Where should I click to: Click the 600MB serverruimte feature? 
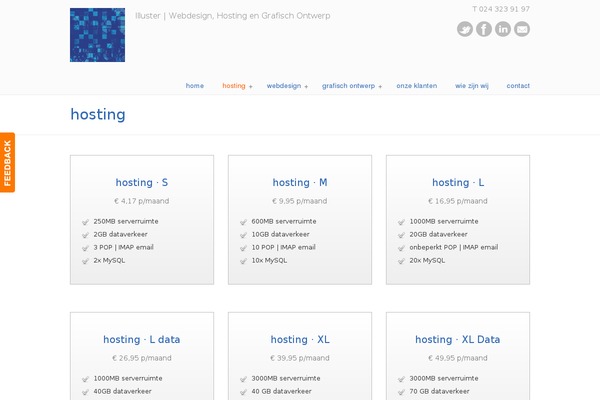[x=284, y=221]
